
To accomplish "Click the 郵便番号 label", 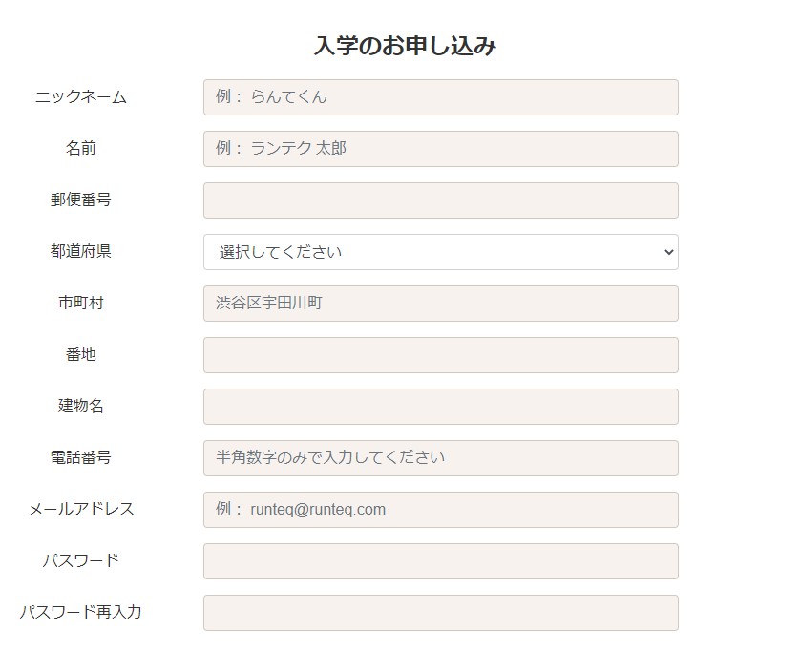I will click(80, 200).
